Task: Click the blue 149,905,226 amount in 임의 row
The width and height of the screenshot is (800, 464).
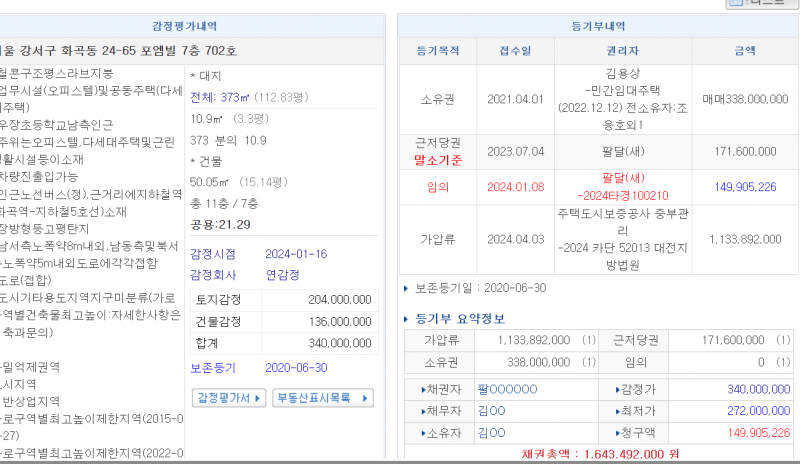Action: [745, 186]
